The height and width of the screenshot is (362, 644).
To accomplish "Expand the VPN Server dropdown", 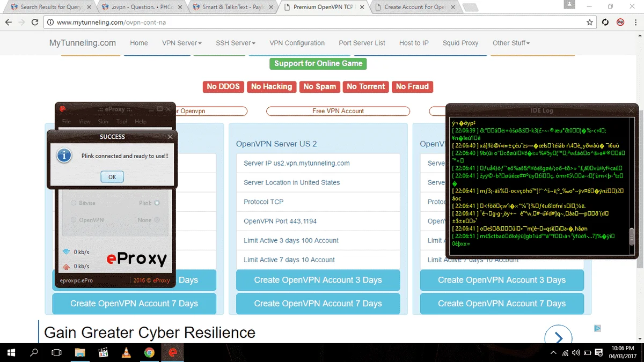I will 182,43.
